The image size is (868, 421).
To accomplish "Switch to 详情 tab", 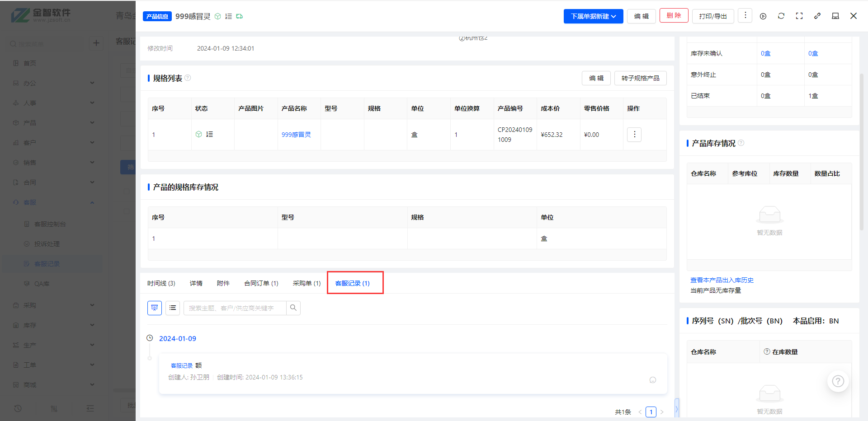I will click(196, 283).
